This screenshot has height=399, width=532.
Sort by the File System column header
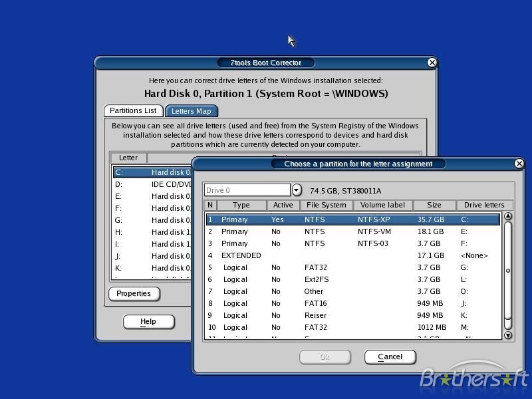(327, 205)
